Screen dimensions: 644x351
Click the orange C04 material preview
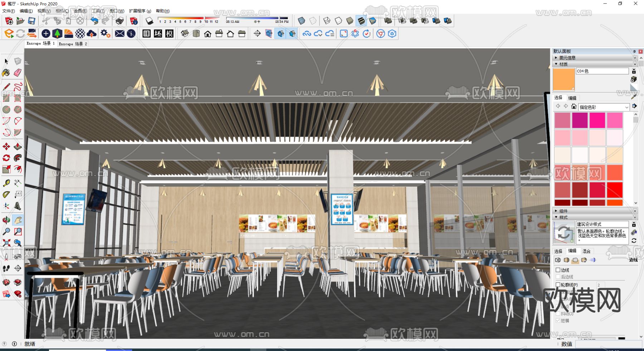click(x=564, y=79)
